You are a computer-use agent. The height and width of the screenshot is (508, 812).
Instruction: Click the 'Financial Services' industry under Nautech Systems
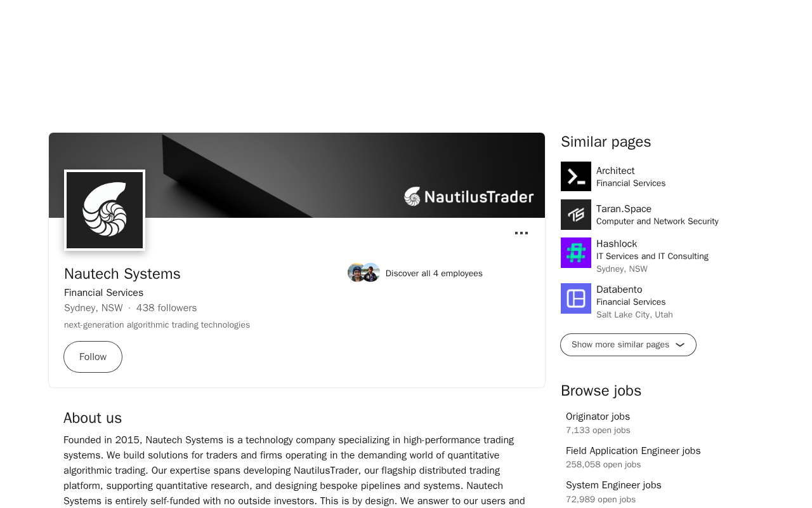(x=103, y=293)
